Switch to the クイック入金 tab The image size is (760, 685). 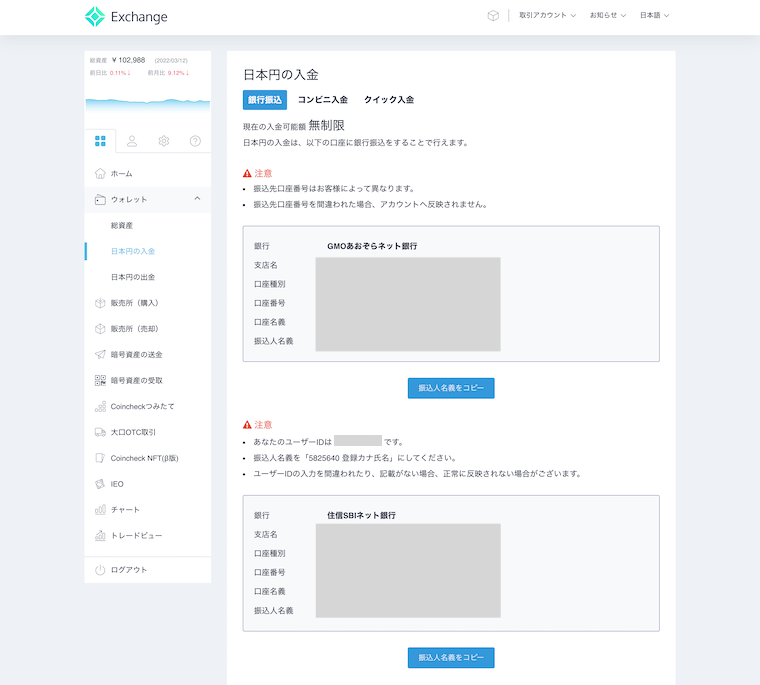(x=389, y=100)
